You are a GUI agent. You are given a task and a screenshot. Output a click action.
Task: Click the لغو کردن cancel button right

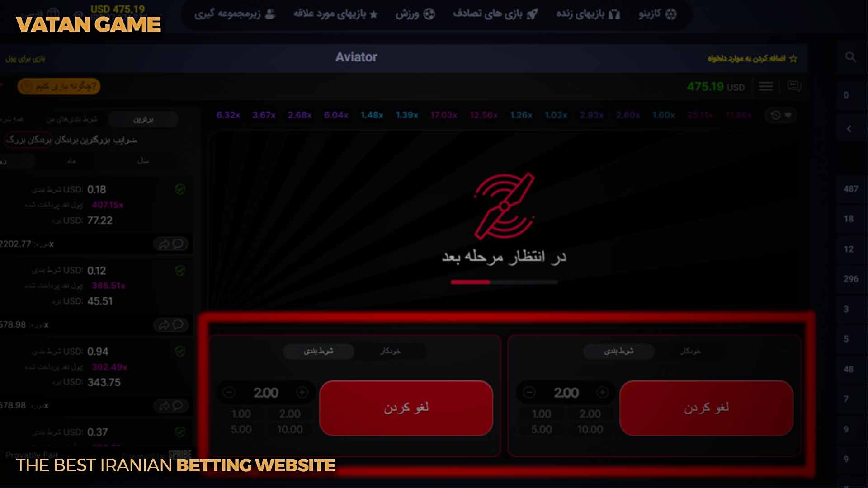[x=706, y=408]
